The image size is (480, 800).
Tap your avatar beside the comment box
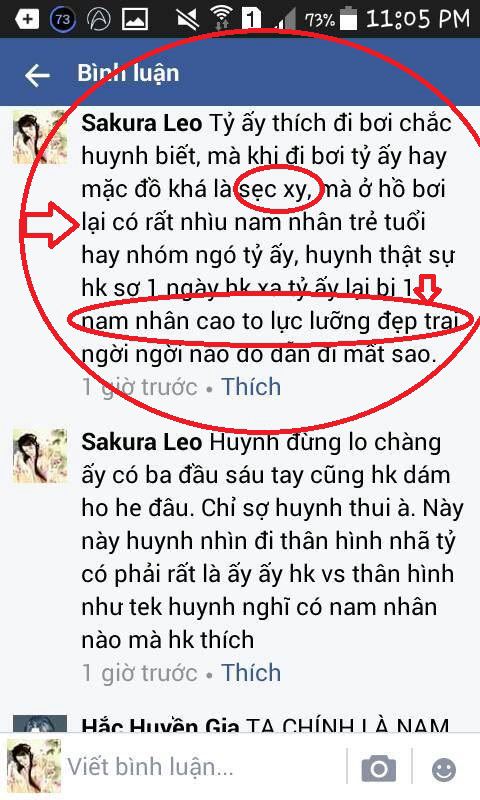34,766
